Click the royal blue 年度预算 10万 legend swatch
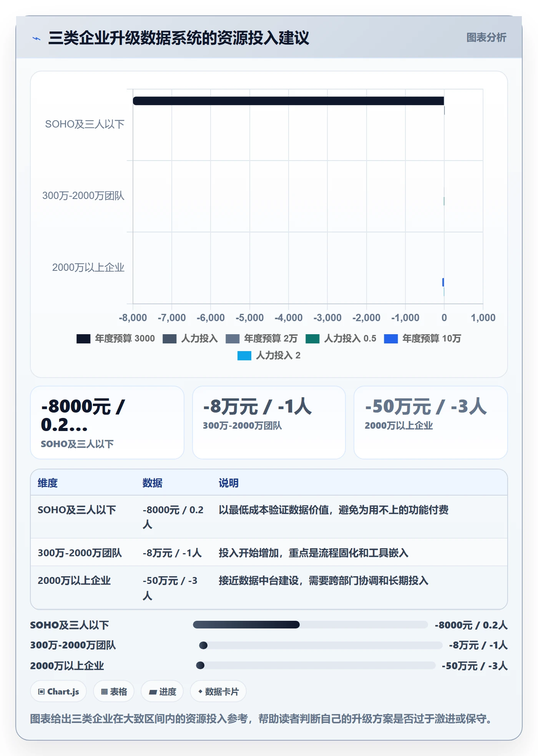538x756 pixels. [x=391, y=338]
